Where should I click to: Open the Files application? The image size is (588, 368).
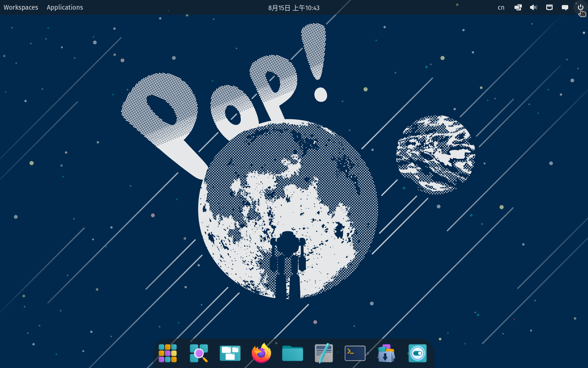tap(292, 353)
